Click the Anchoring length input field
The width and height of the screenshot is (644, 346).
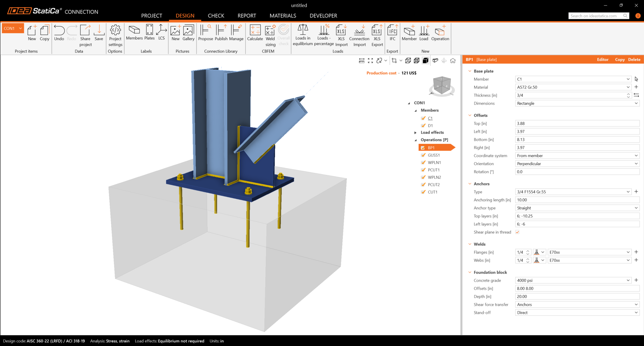pyautogui.click(x=577, y=200)
